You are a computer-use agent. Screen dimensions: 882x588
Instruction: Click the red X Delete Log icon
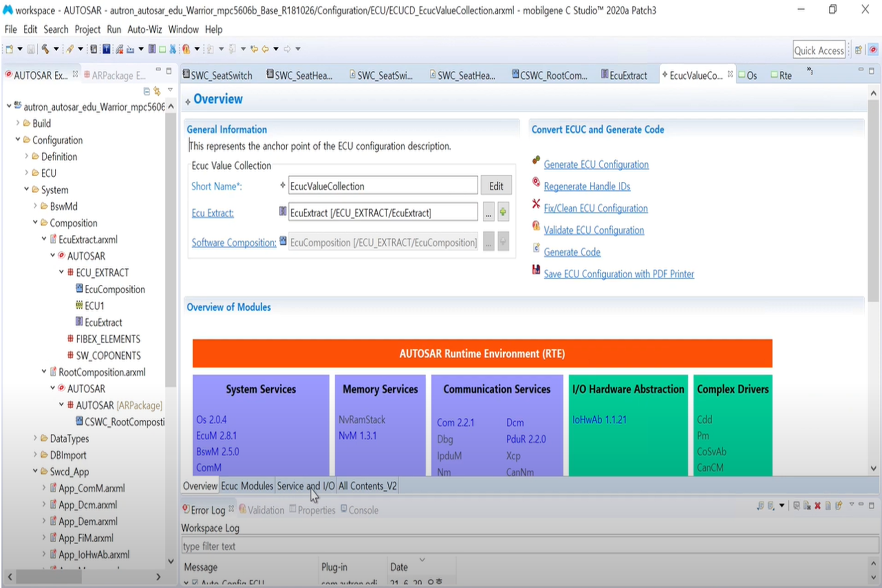pyautogui.click(x=817, y=506)
